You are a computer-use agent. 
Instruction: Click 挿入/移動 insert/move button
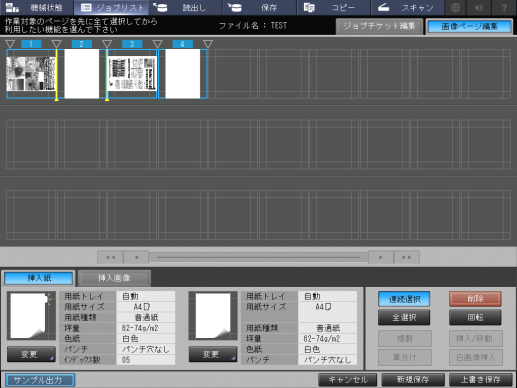pos(476,339)
